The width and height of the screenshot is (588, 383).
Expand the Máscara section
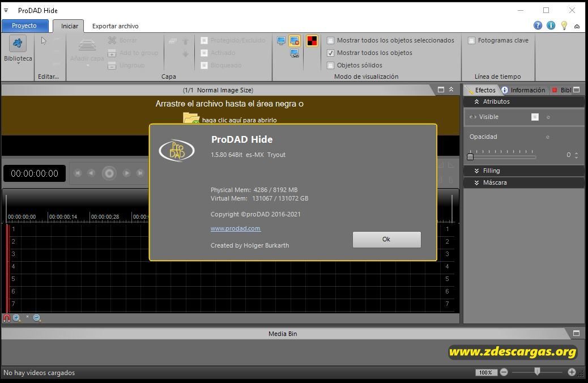tap(476, 182)
